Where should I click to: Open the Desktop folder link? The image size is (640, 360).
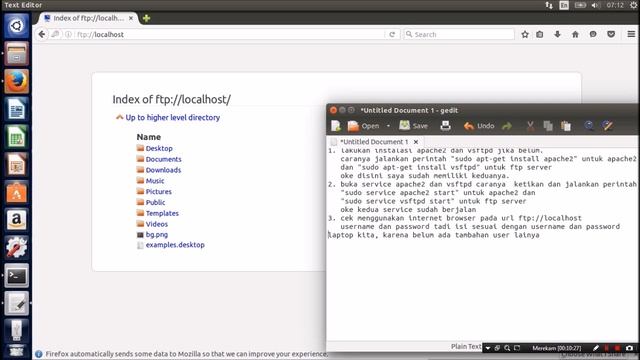click(x=159, y=148)
